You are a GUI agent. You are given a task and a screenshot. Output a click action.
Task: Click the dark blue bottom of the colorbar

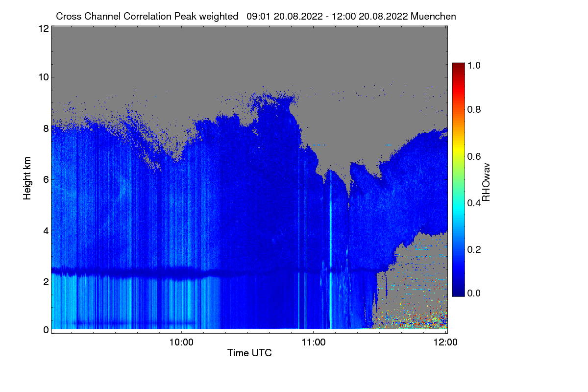click(x=458, y=293)
